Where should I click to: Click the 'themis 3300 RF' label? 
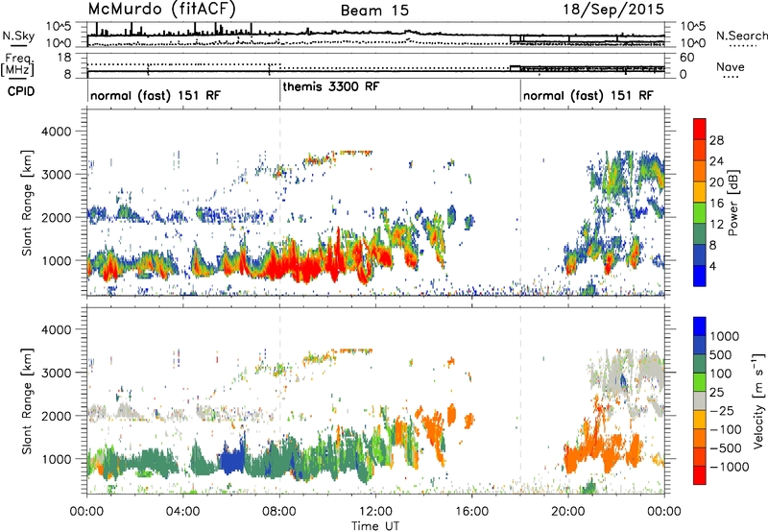coord(331,86)
